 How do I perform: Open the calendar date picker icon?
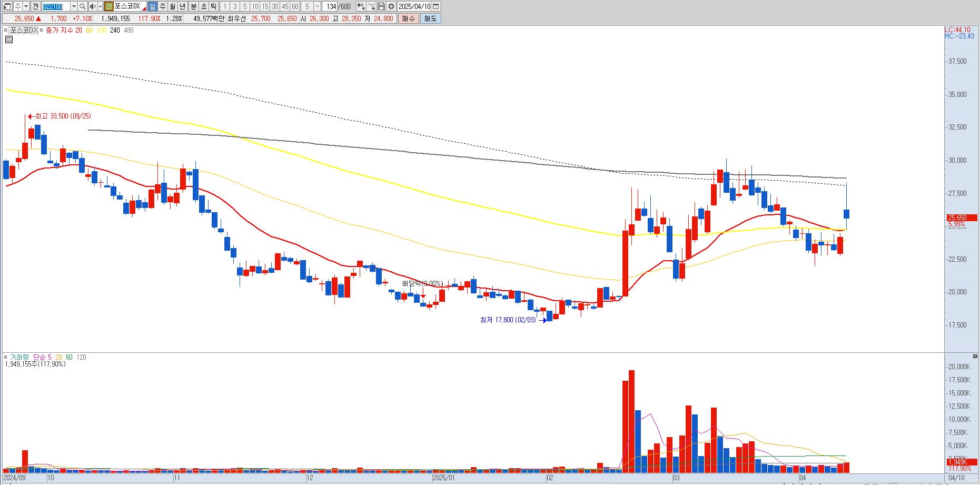(436, 6)
